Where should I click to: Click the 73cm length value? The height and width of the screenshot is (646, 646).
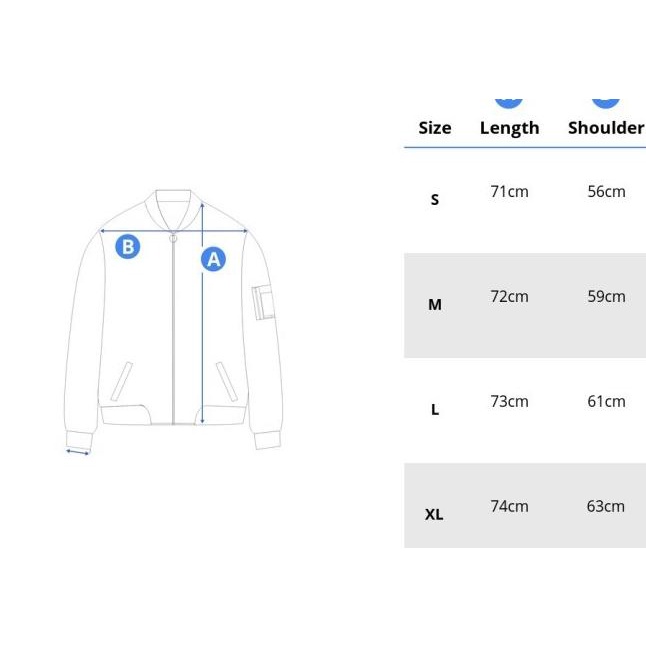(x=509, y=402)
